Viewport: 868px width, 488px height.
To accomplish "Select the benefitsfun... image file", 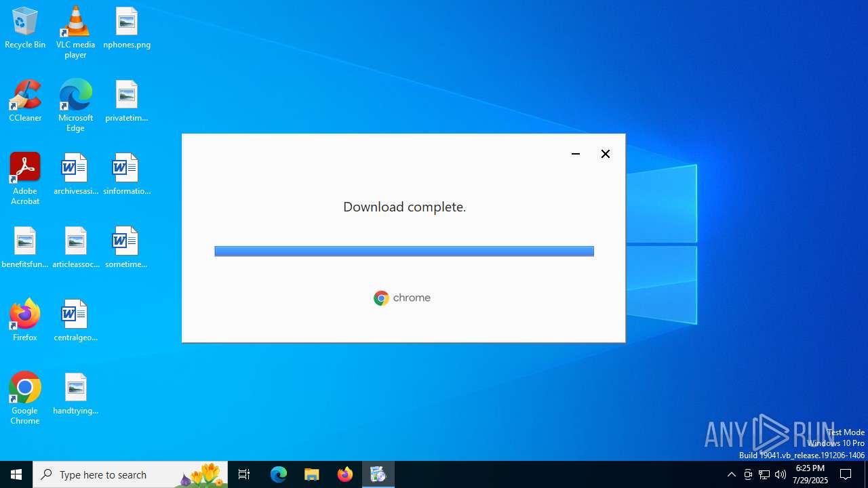I will click(x=25, y=248).
